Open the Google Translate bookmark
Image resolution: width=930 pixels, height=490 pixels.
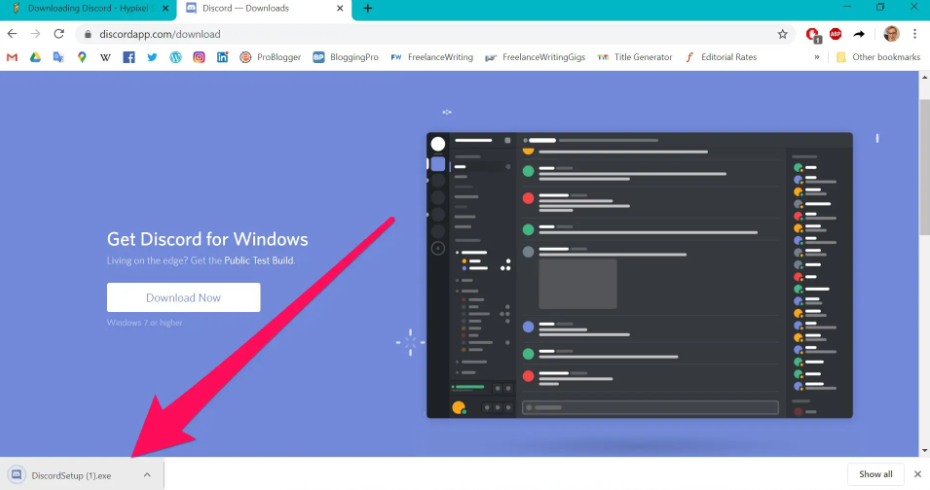58,57
